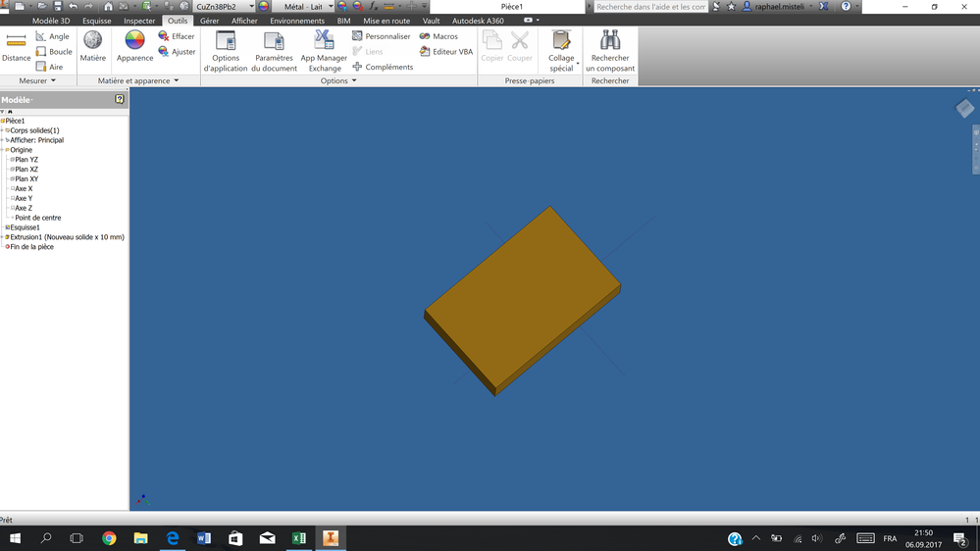The height and width of the screenshot is (551, 980).
Task: Click the Autodesk Exchange X icon
Action: 824,6
